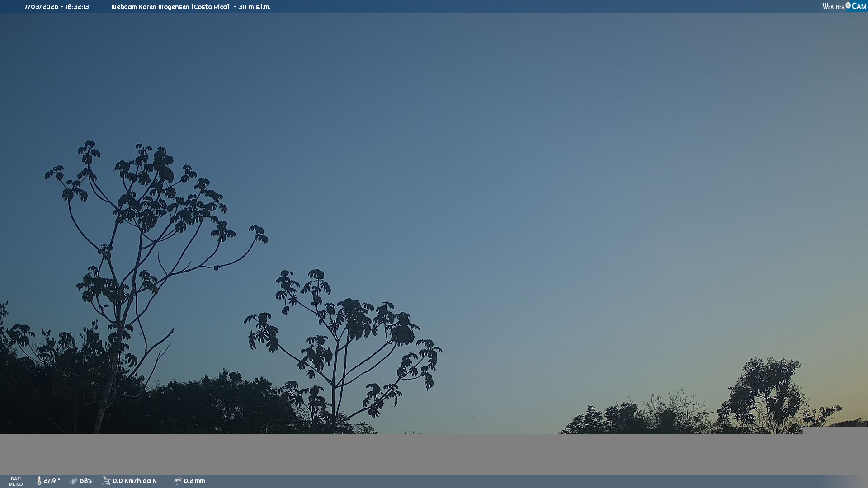Click the 311 m s.l.m. altitude text

tap(255, 7)
